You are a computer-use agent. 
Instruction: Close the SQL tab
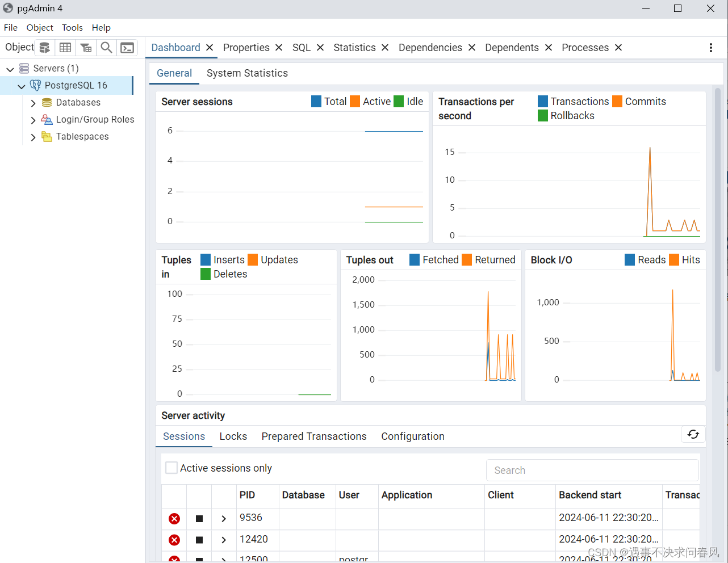(x=320, y=48)
